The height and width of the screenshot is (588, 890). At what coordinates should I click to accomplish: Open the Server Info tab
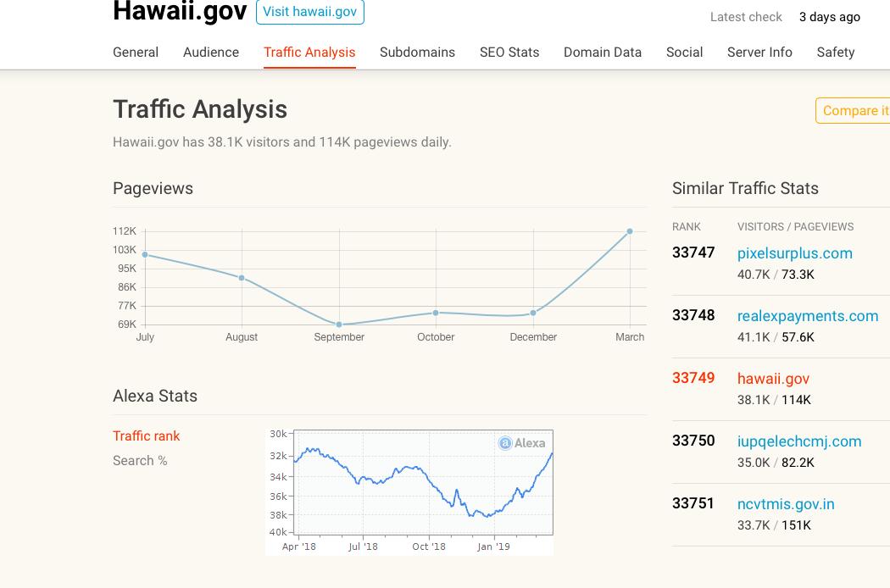(x=759, y=53)
